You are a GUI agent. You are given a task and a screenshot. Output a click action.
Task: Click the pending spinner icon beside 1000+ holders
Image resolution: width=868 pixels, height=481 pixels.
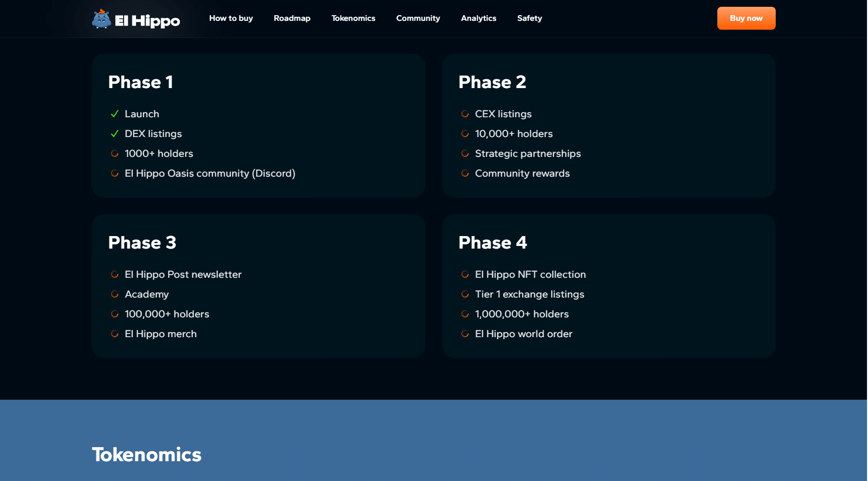point(115,153)
